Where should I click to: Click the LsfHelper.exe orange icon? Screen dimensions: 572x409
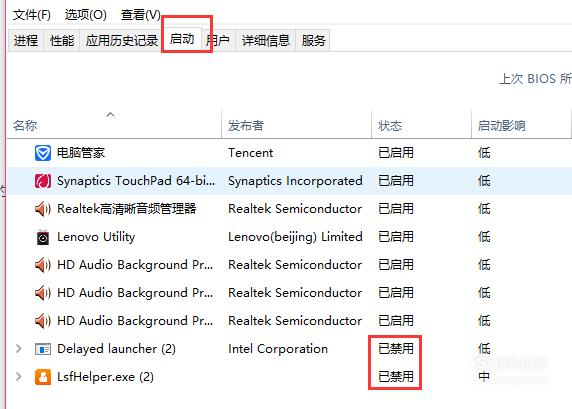pos(43,377)
